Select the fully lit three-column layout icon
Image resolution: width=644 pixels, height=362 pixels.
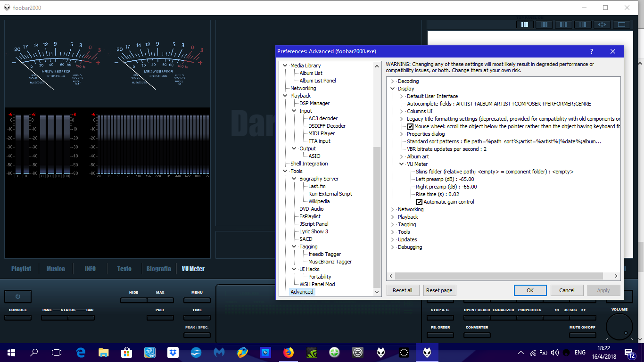click(x=525, y=25)
